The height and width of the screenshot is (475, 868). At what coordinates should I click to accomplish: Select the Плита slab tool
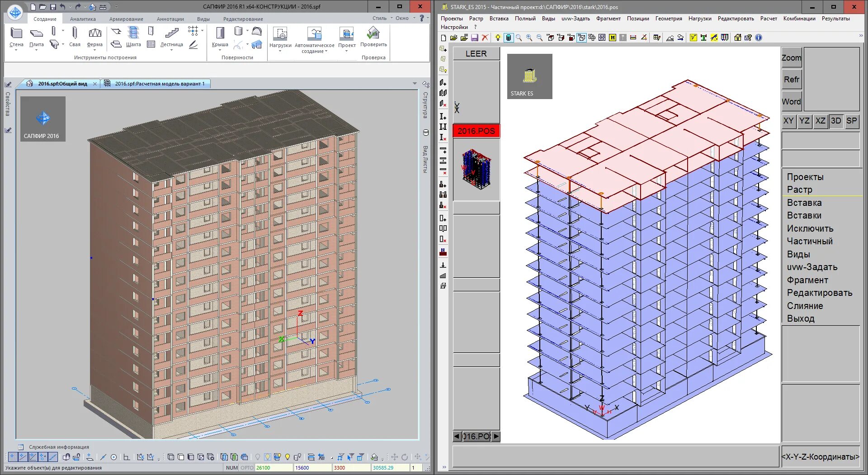36,38
